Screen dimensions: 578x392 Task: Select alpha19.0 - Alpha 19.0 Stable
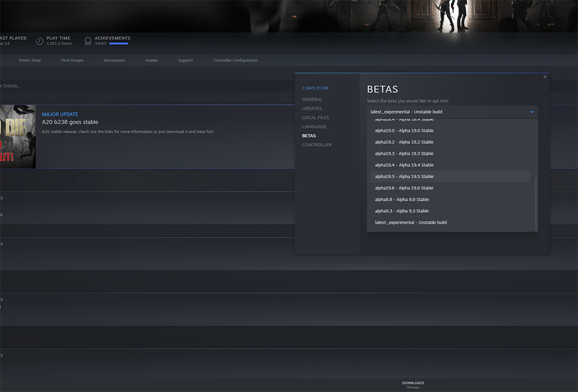(450, 130)
